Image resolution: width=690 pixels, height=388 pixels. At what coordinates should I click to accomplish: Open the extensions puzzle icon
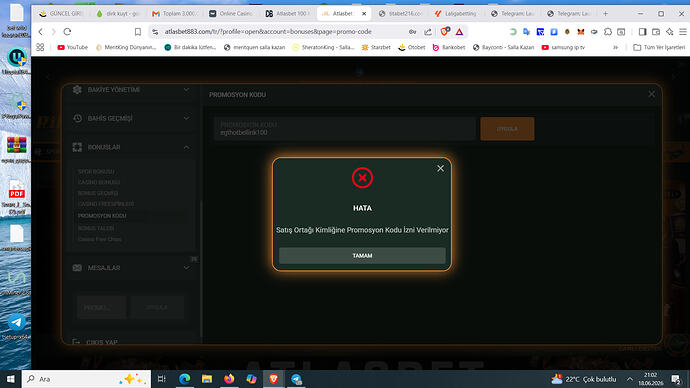pos(608,32)
